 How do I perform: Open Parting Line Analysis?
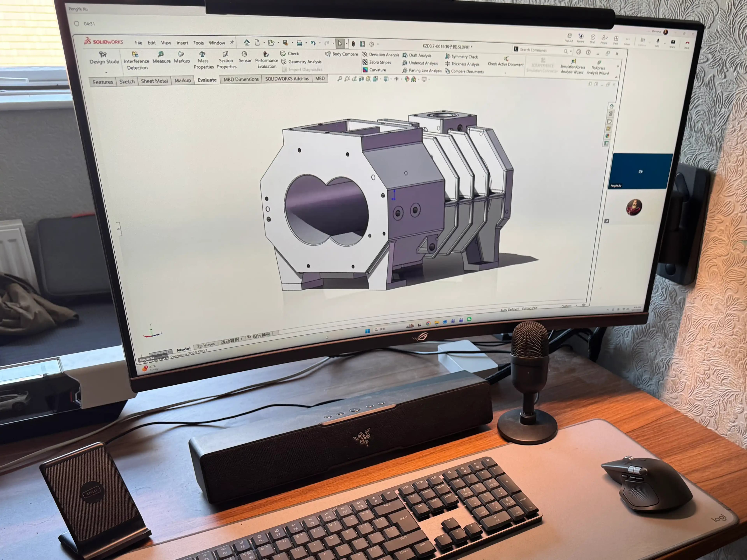click(422, 71)
